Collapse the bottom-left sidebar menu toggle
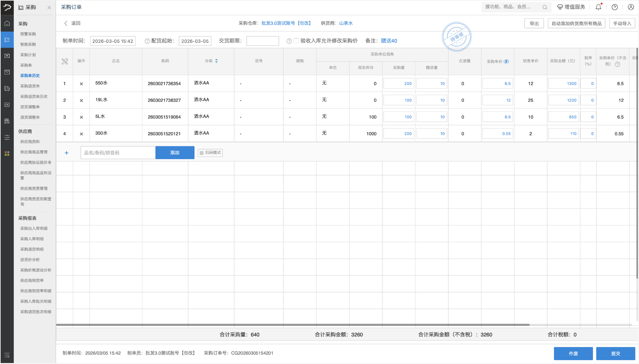639x364 pixels. (7, 356)
